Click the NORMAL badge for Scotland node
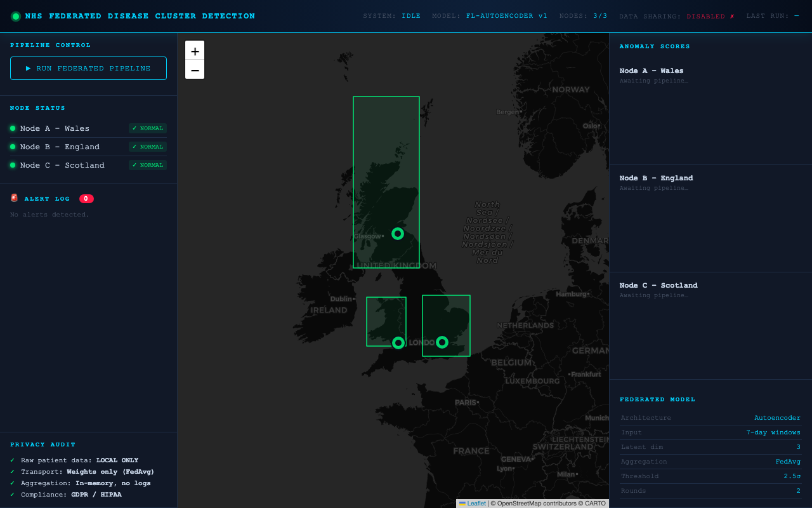The width and height of the screenshot is (812, 508). click(148, 165)
